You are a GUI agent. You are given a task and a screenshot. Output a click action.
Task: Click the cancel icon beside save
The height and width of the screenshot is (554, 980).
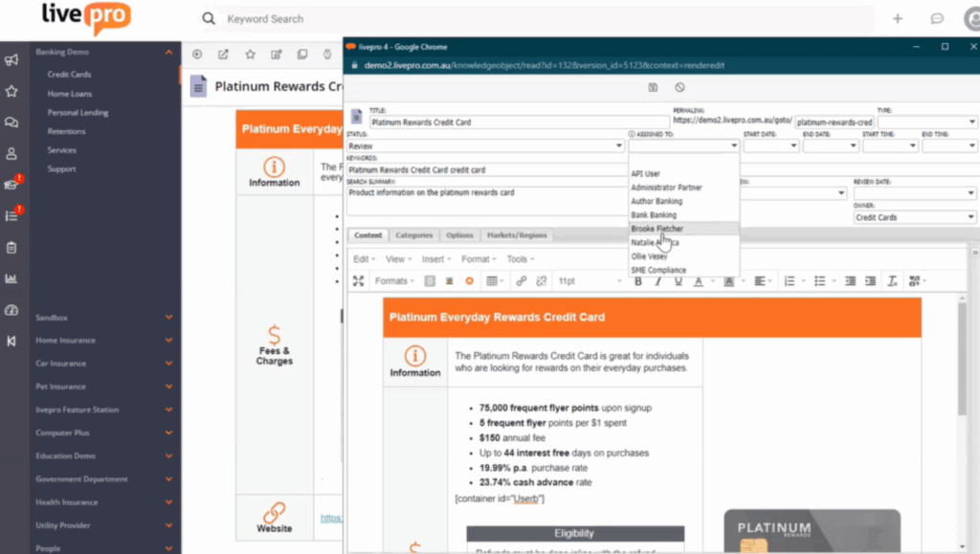pyautogui.click(x=679, y=87)
